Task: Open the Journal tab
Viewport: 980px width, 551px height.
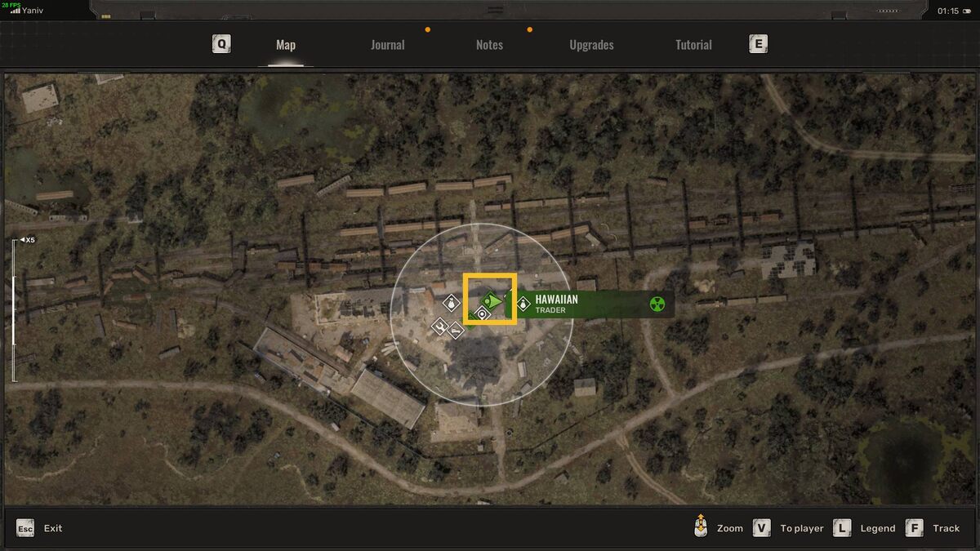Action: click(x=387, y=45)
